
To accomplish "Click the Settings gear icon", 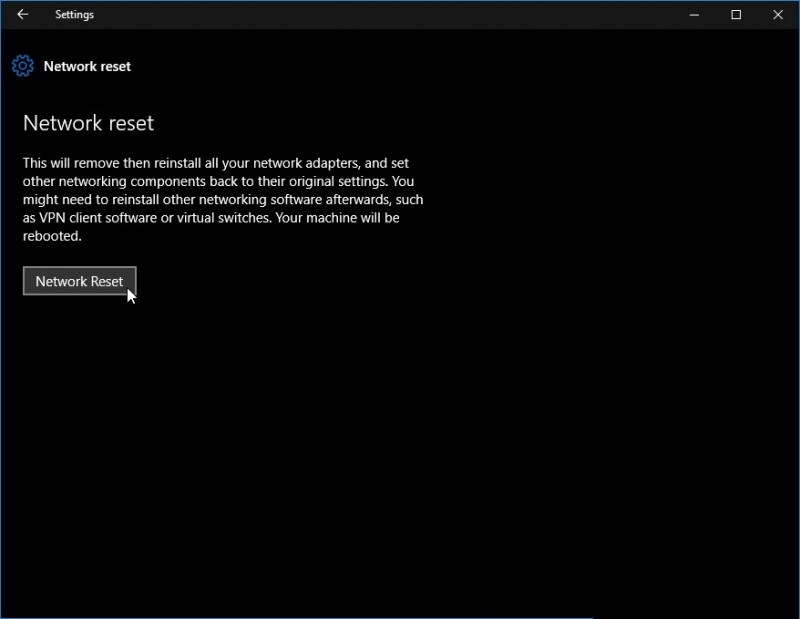I will [22, 67].
